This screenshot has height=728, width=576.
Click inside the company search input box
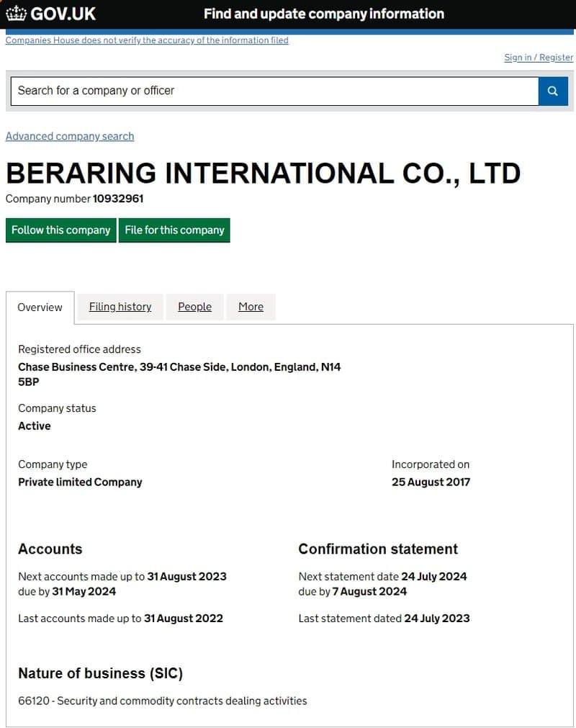coord(274,91)
